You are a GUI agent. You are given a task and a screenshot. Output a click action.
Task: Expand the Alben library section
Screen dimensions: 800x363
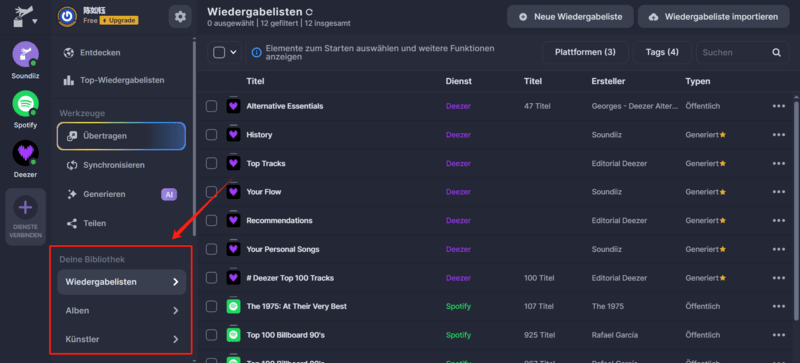(121, 310)
